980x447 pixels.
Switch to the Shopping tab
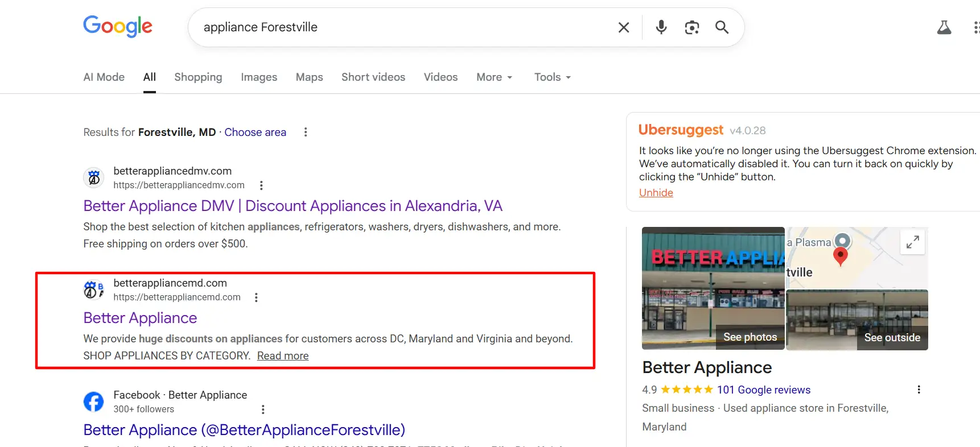tap(198, 77)
